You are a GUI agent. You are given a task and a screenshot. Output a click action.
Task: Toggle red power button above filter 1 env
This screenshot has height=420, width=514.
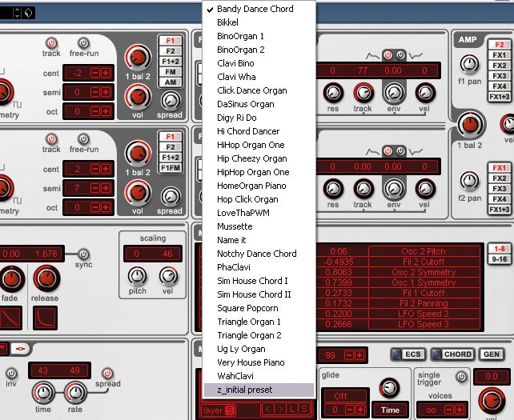point(388,55)
